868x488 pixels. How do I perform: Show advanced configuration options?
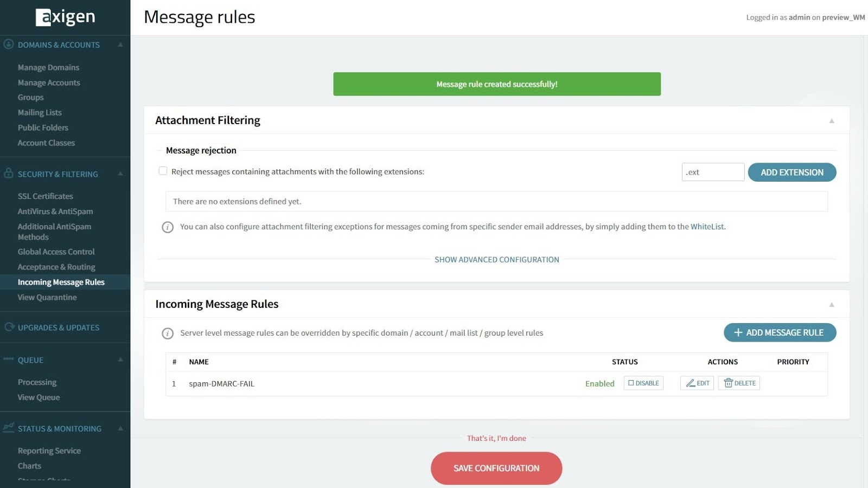pos(496,260)
